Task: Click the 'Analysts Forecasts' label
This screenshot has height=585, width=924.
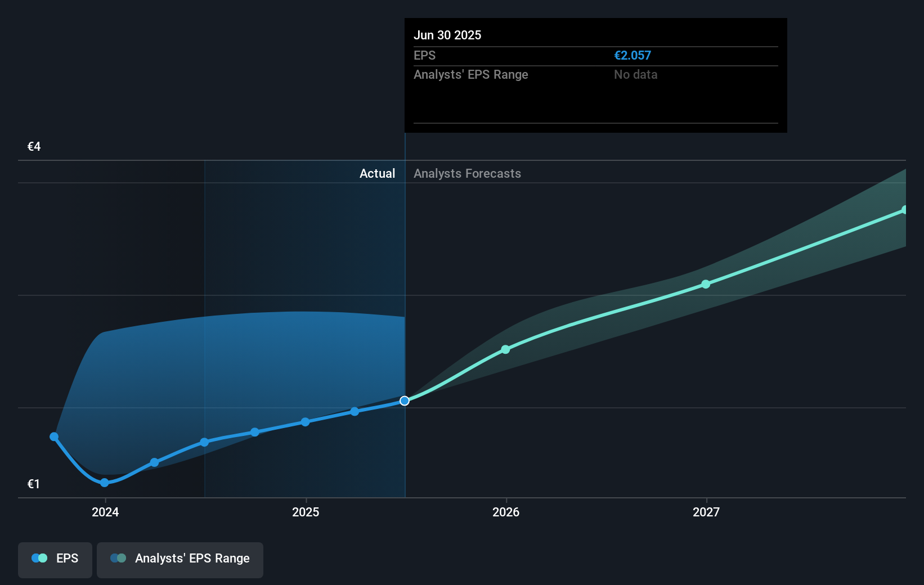Action: [467, 173]
